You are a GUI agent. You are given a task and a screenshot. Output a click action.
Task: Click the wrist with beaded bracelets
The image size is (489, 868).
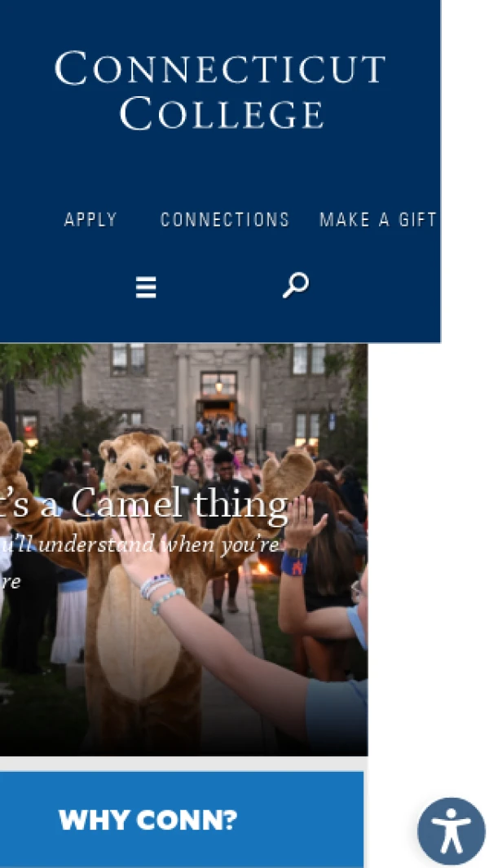(x=161, y=591)
